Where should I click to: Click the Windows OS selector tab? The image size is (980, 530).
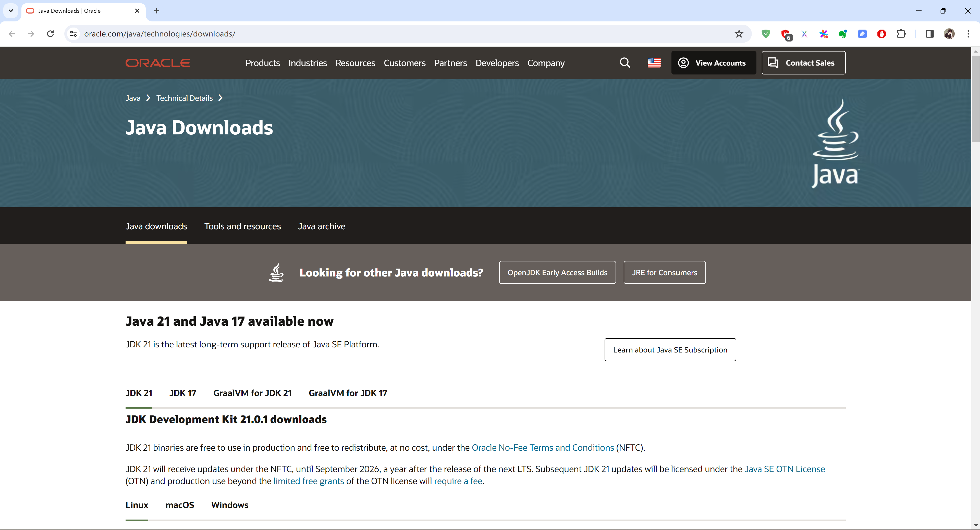230,504
